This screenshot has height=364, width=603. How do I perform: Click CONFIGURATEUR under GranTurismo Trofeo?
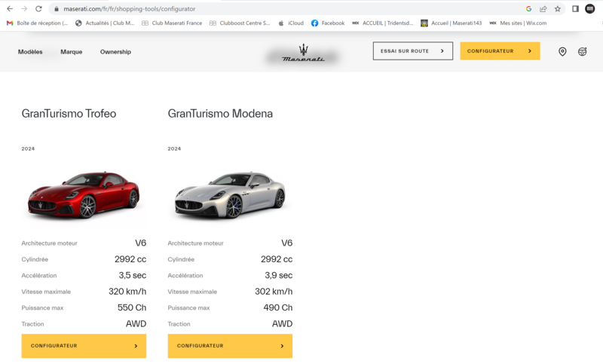pos(84,346)
